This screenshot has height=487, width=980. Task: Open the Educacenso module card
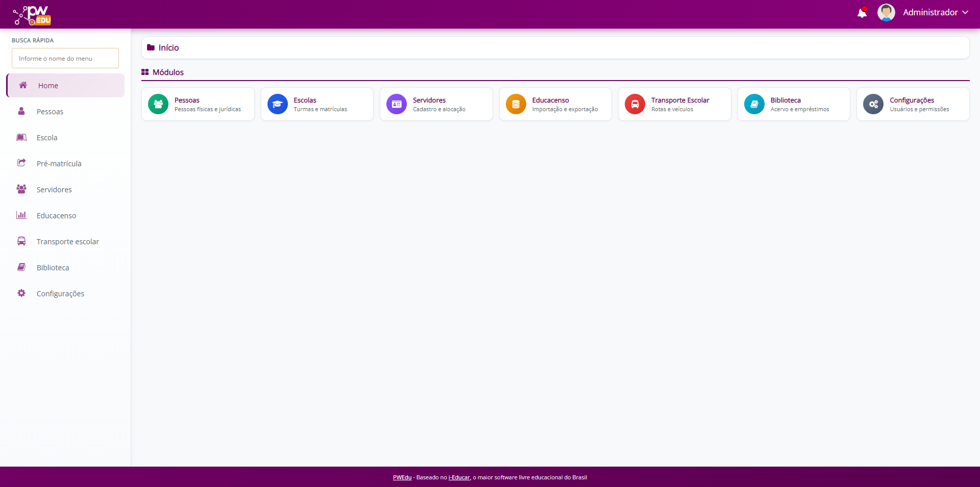(555, 104)
